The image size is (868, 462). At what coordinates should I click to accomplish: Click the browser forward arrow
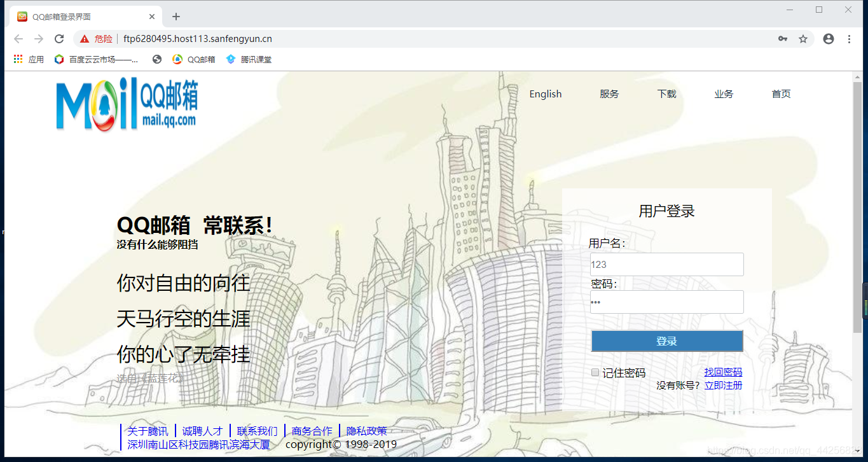coord(39,39)
